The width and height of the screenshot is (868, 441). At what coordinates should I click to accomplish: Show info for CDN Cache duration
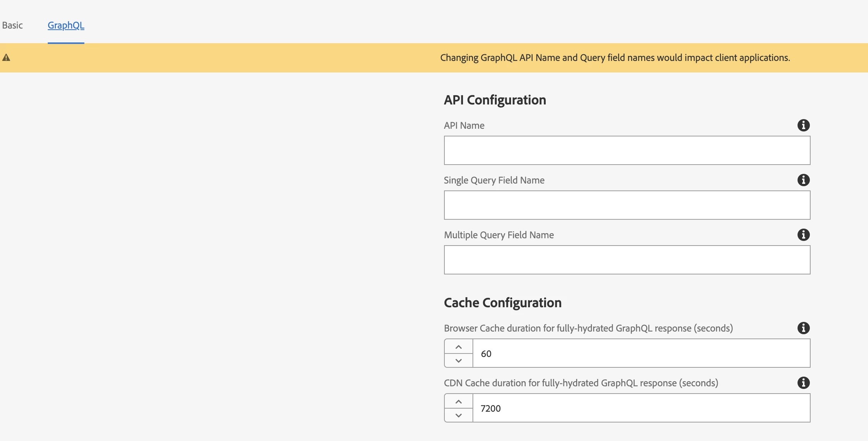803,383
